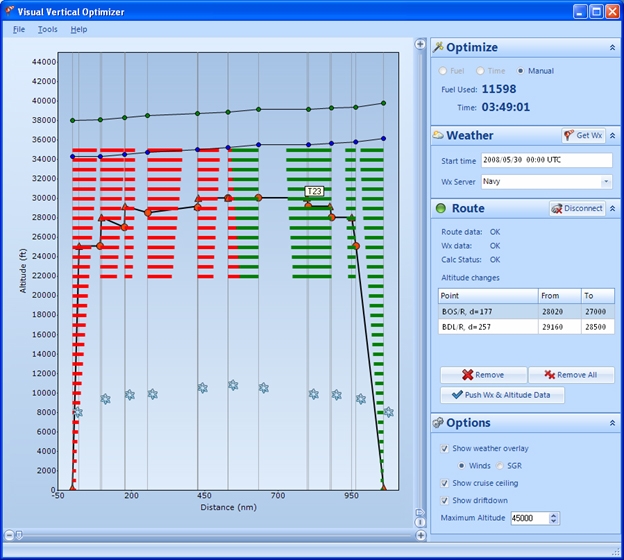Click the Time value 03:49:01
The image size is (624, 560).
pyautogui.click(x=506, y=107)
